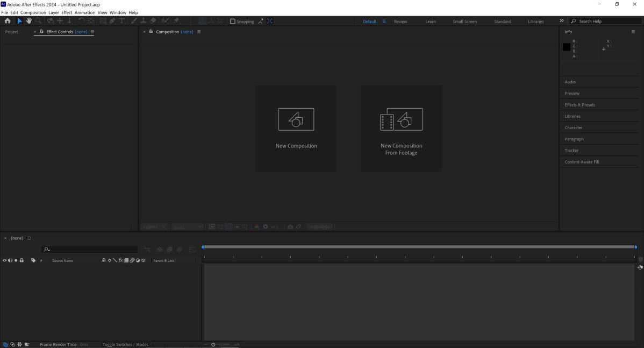Click the timeline zoom slider handle
This screenshot has width=644, height=348.
click(213, 344)
